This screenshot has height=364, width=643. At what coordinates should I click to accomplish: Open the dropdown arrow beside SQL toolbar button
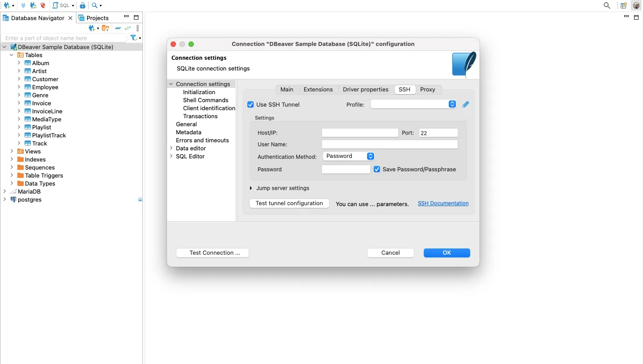(73, 6)
